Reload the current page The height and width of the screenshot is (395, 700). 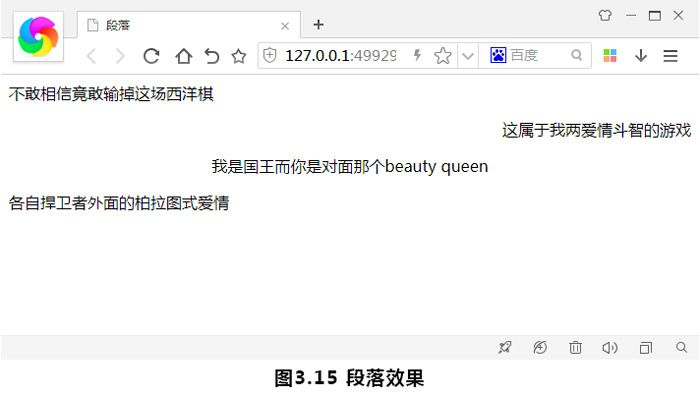(151, 56)
